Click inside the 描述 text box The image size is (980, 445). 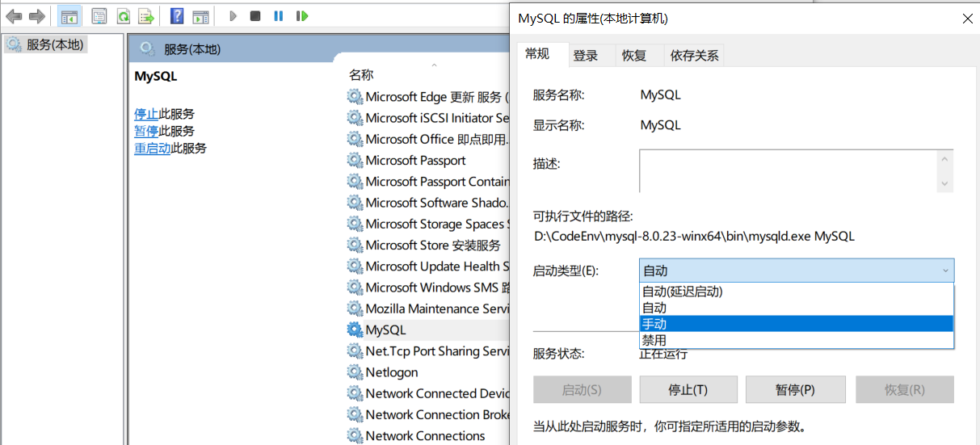(788, 170)
